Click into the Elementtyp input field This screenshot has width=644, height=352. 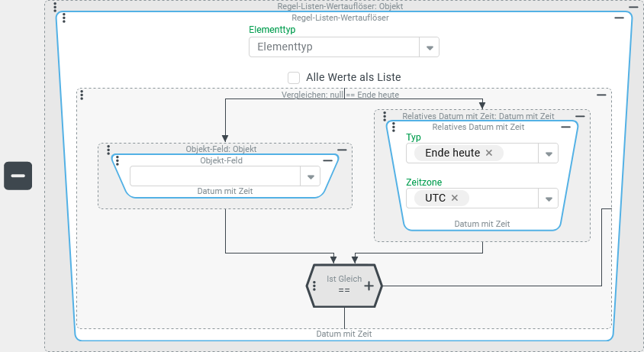(x=334, y=47)
